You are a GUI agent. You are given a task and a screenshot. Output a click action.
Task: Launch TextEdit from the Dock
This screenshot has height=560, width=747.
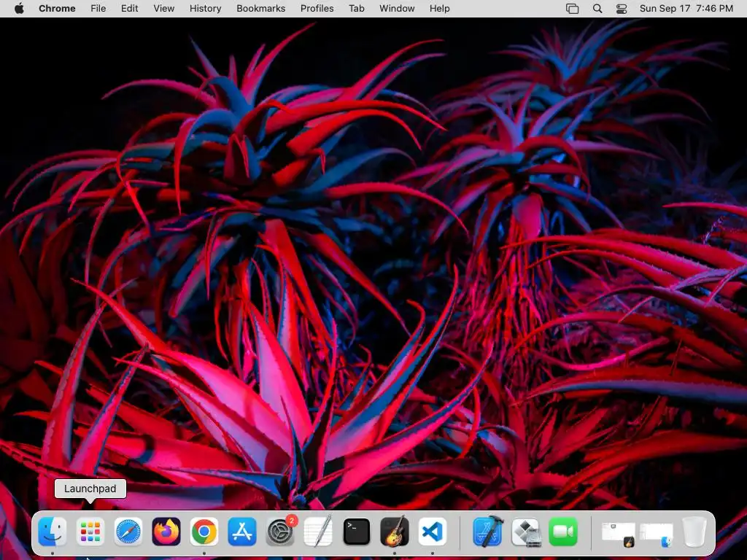pyautogui.click(x=318, y=532)
